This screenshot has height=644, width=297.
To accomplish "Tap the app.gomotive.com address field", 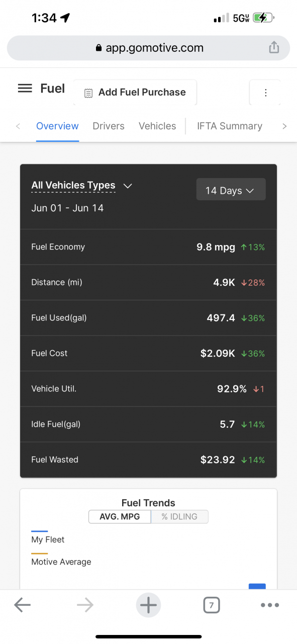I will pos(149,48).
